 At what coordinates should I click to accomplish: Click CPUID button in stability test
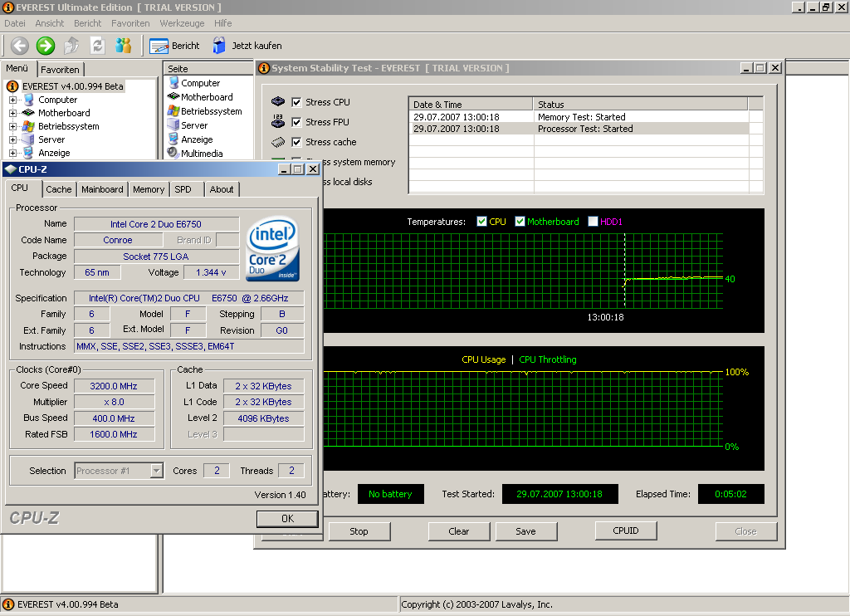click(x=626, y=530)
